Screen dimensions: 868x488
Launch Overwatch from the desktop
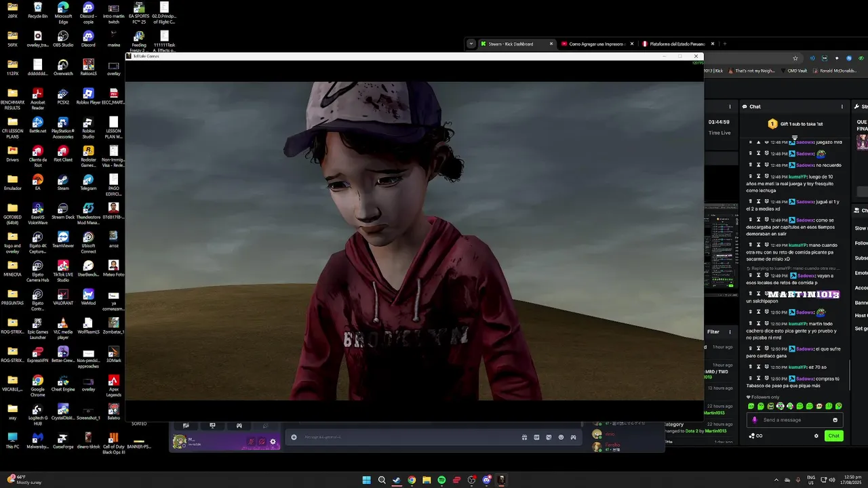click(x=63, y=68)
